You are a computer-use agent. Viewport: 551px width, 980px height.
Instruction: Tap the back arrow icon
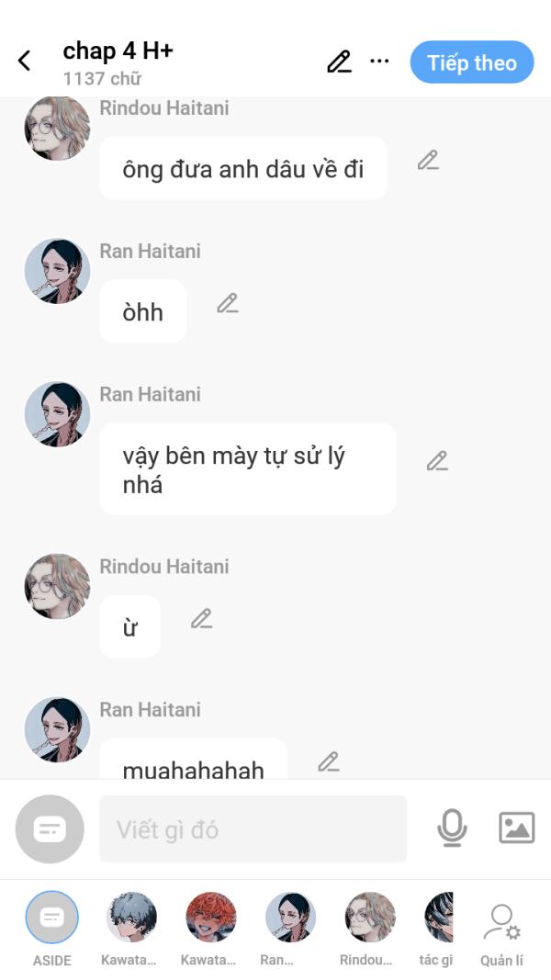click(x=25, y=62)
